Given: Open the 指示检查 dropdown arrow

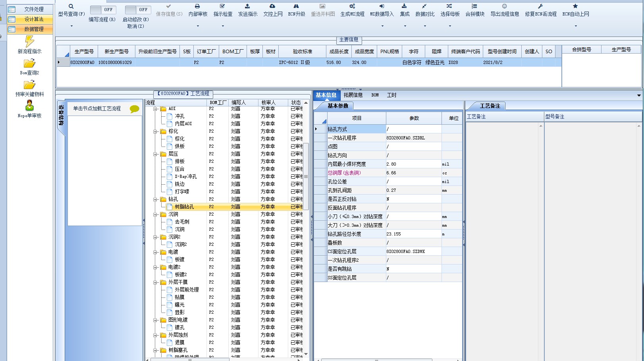Looking at the screenshot, I should 223,26.
